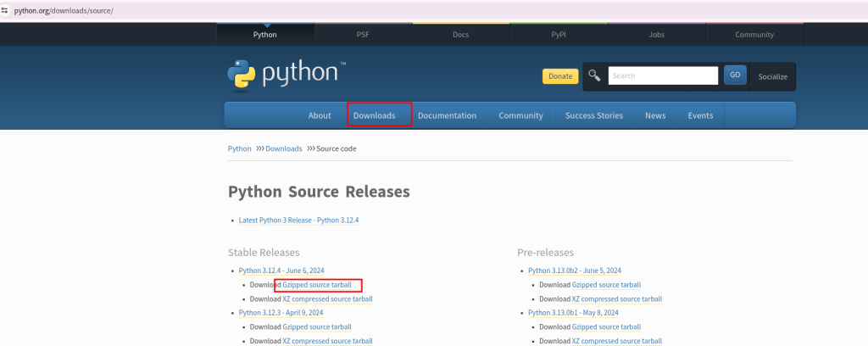Click inside the Search text field
This screenshot has width=868, height=346.
pos(663,75)
